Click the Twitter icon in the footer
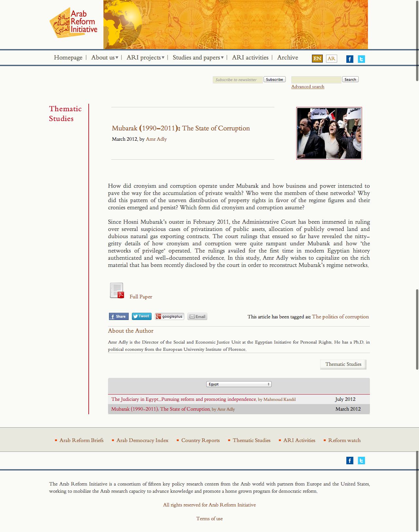 click(x=361, y=461)
